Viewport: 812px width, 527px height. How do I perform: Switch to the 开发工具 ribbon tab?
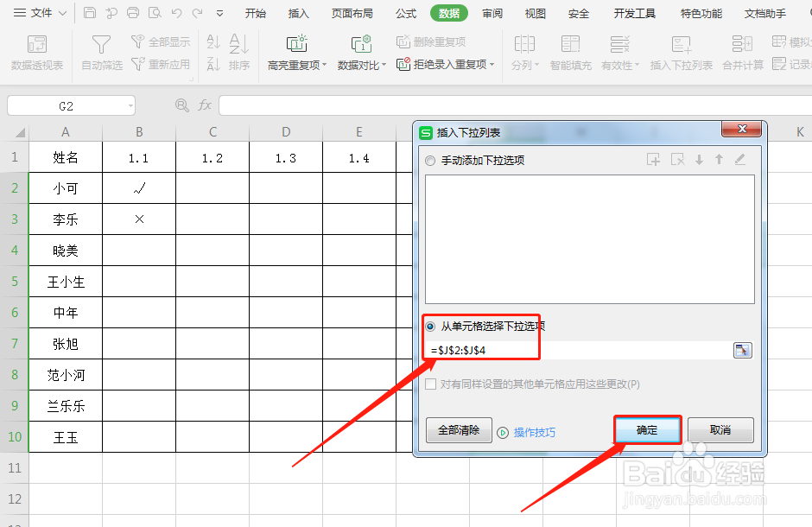(634, 14)
